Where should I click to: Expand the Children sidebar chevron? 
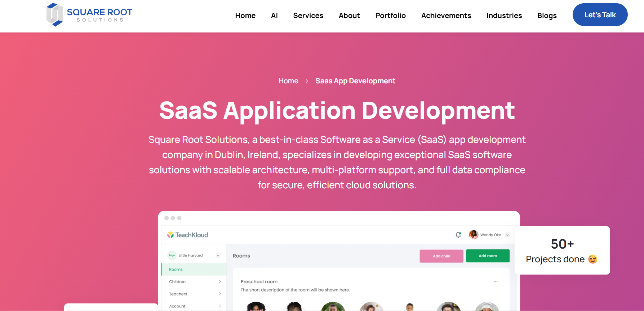pos(220,282)
